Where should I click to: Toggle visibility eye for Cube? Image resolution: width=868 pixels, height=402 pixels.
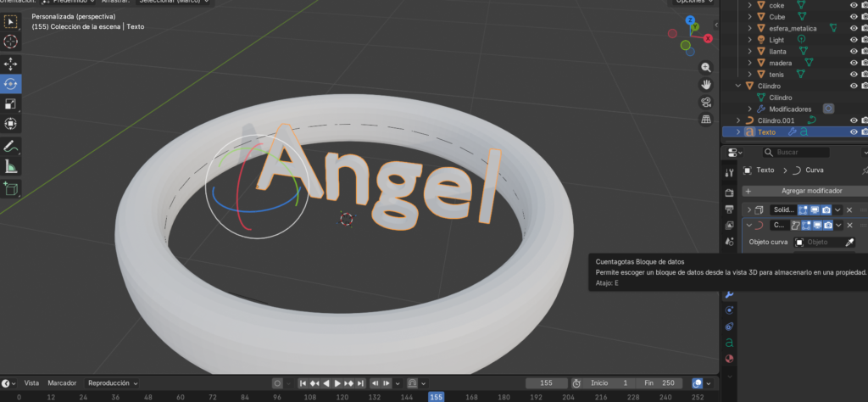tap(853, 17)
